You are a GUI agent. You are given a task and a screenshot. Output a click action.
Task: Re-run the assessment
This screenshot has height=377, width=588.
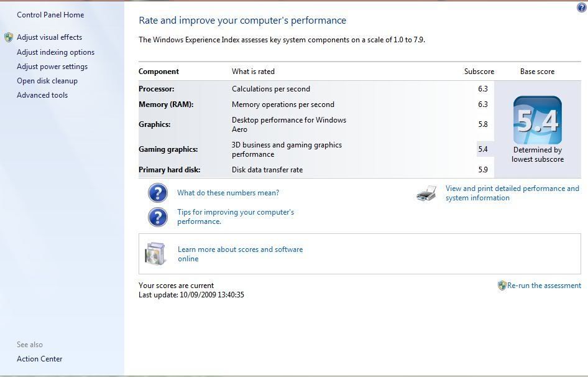pos(544,286)
